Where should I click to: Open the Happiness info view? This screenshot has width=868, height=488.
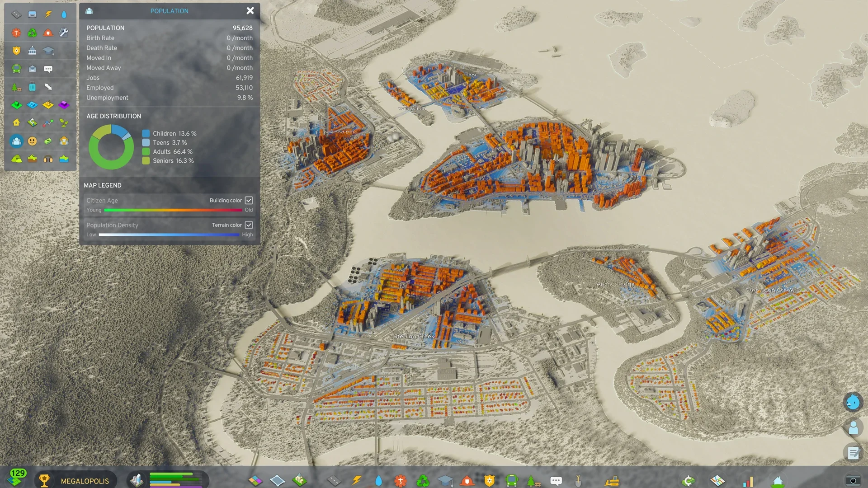pyautogui.click(x=32, y=141)
